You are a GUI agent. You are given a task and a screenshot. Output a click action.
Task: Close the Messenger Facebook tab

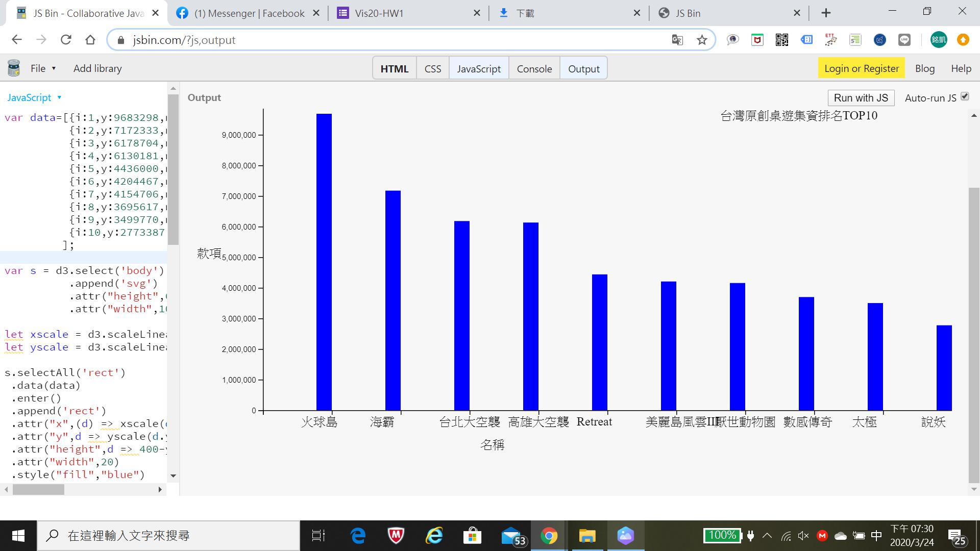(x=316, y=13)
